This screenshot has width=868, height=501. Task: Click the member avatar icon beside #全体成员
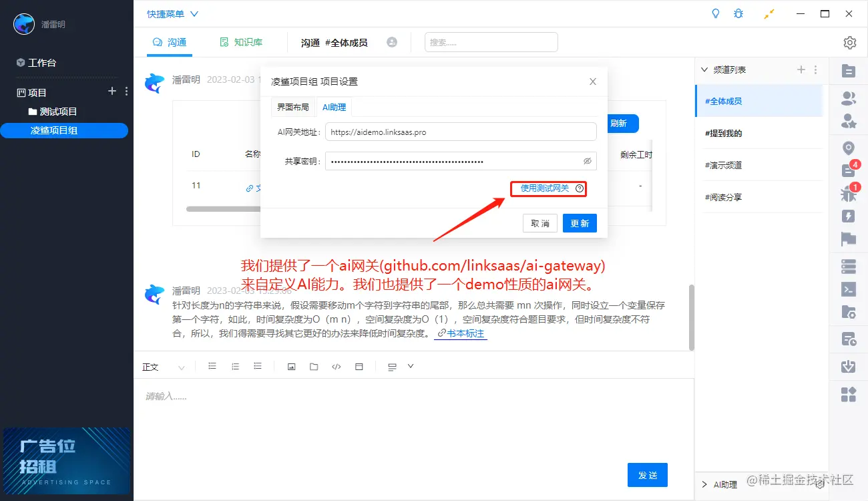coord(392,42)
